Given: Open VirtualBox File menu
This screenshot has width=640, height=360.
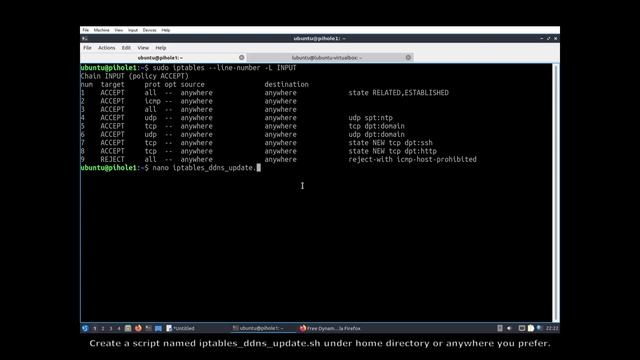Looking at the screenshot, I should pyautogui.click(x=85, y=30).
